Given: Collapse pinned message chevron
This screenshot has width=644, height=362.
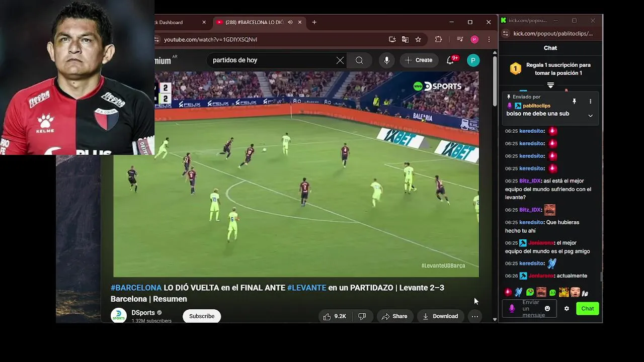Looking at the screenshot, I should [590, 116].
